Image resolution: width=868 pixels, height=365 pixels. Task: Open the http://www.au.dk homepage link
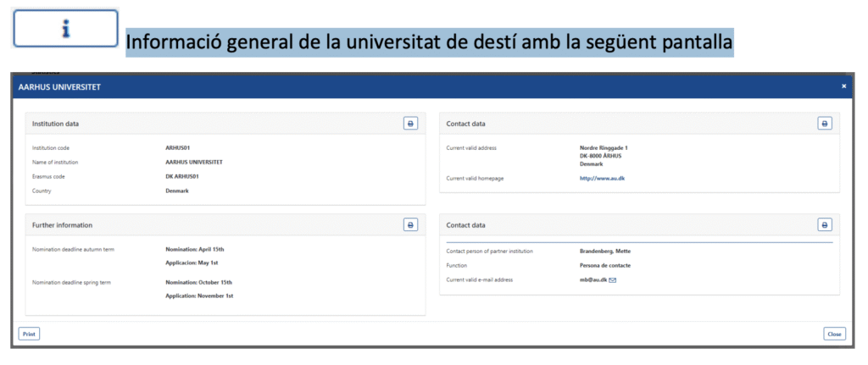click(x=602, y=178)
